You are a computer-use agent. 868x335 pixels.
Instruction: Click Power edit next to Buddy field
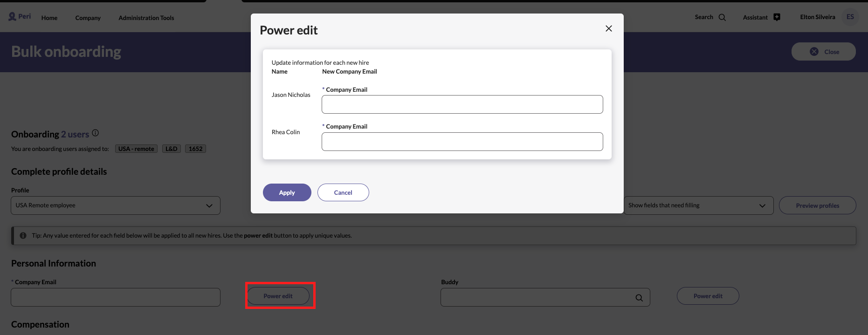[708, 296]
